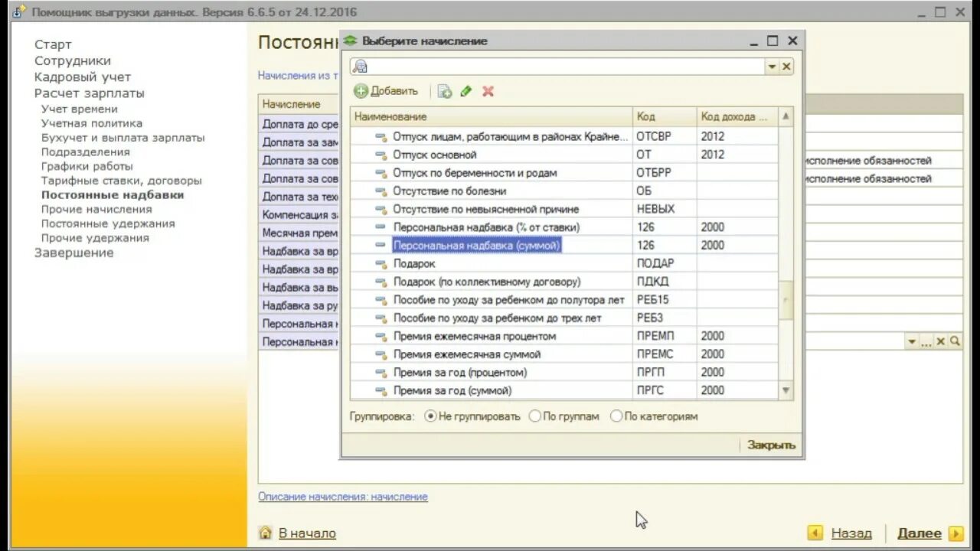Select row Персональная надбавка (суммой)
980x551 pixels.
pyautogui.click(x=564, y=245)
